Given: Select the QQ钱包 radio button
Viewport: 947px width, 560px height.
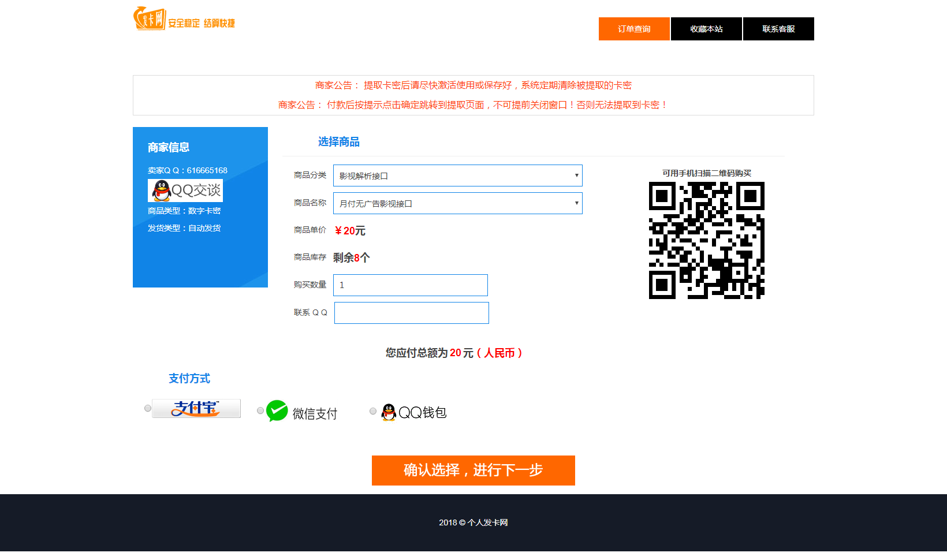Looking at the screenshot, I should click(x=373, y=411).
